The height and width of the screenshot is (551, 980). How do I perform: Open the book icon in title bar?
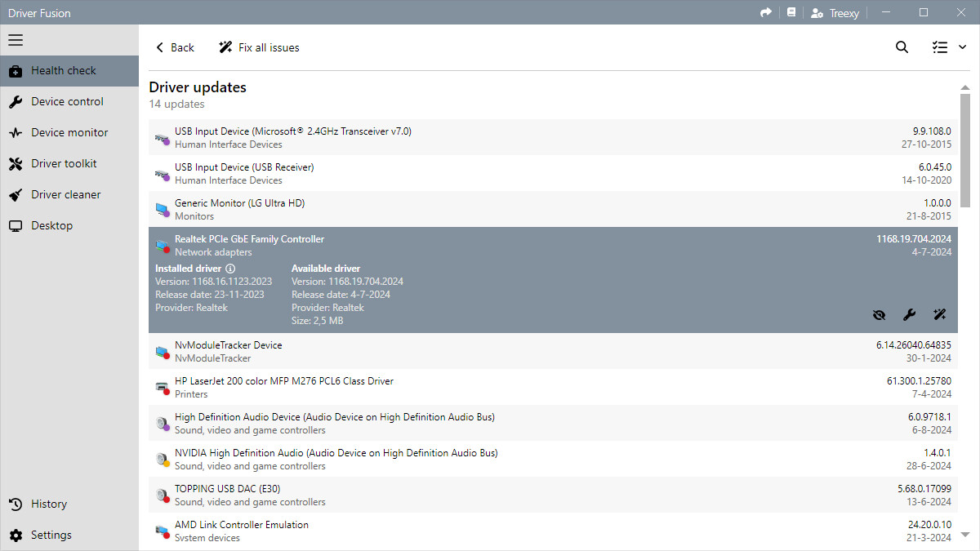point(791,13)
